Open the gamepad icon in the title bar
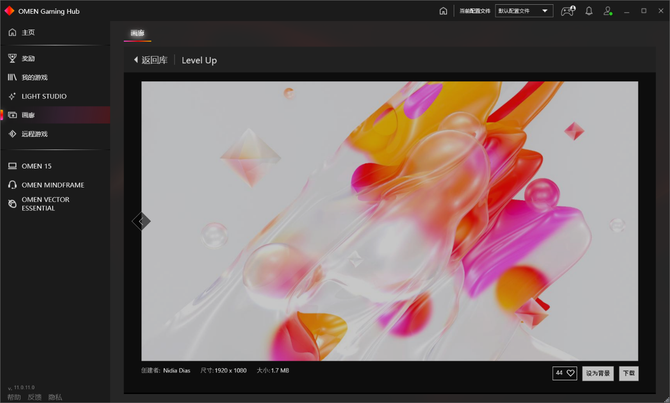This screenshot has width=670, height=403. tap(568, 11)
